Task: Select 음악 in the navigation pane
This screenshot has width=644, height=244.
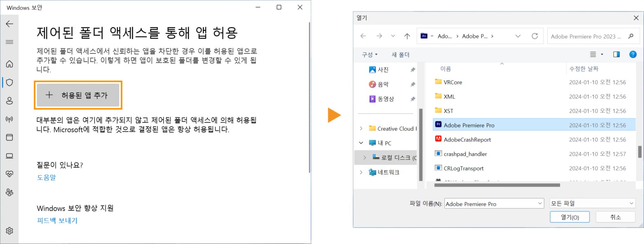Action: (383, 84)
